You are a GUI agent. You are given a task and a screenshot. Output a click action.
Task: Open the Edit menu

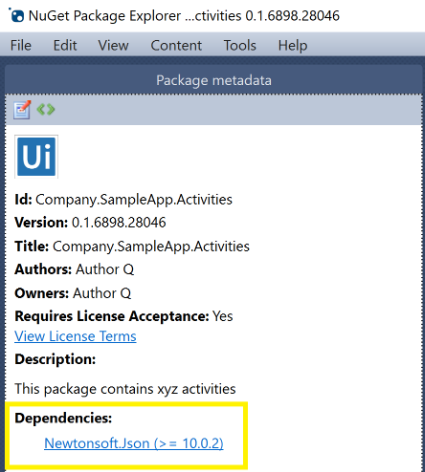pos(65,45)
